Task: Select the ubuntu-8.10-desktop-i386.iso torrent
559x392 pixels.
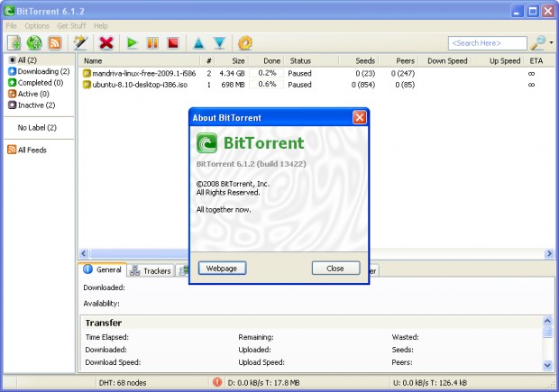Action: (140, 85)
